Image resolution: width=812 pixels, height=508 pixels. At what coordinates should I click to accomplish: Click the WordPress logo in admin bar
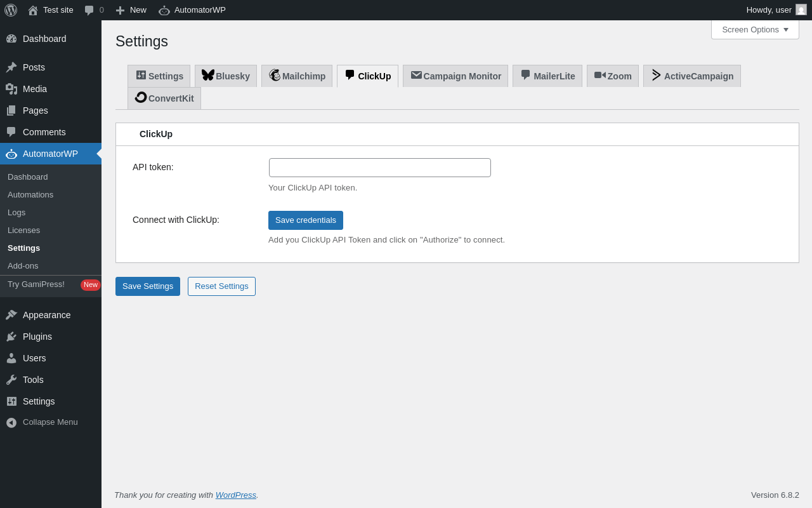tap(11, 10)
